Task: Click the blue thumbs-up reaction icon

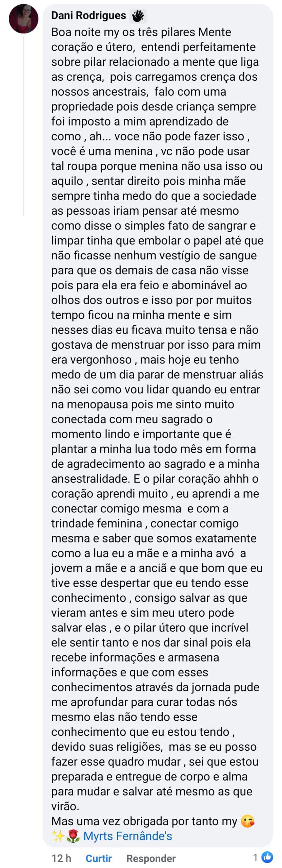Action: coord(267,857)
